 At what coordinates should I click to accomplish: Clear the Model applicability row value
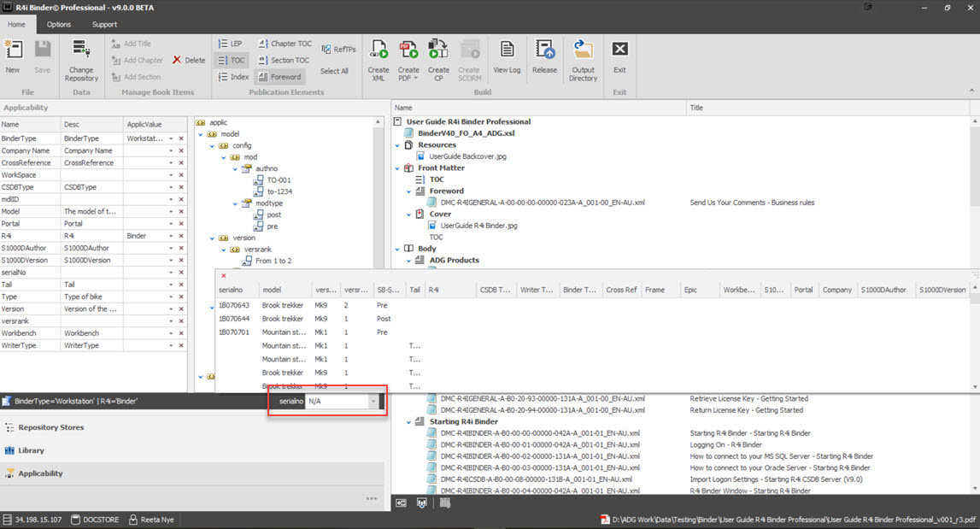[x=181, y=211]
